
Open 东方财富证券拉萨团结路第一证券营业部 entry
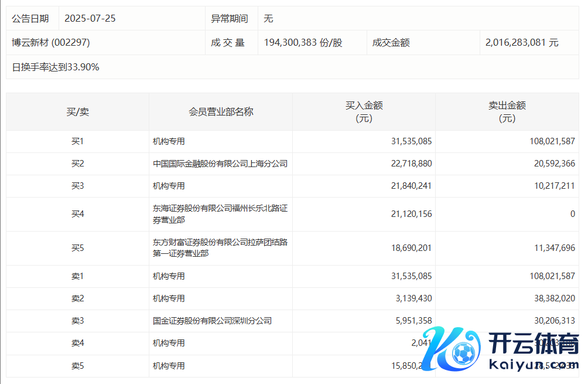click(x=220, y=248)
